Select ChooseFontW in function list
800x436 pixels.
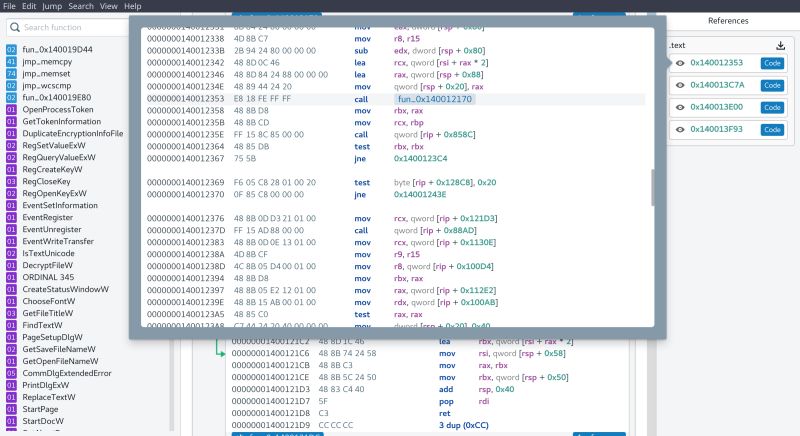[x=48, y=301]
